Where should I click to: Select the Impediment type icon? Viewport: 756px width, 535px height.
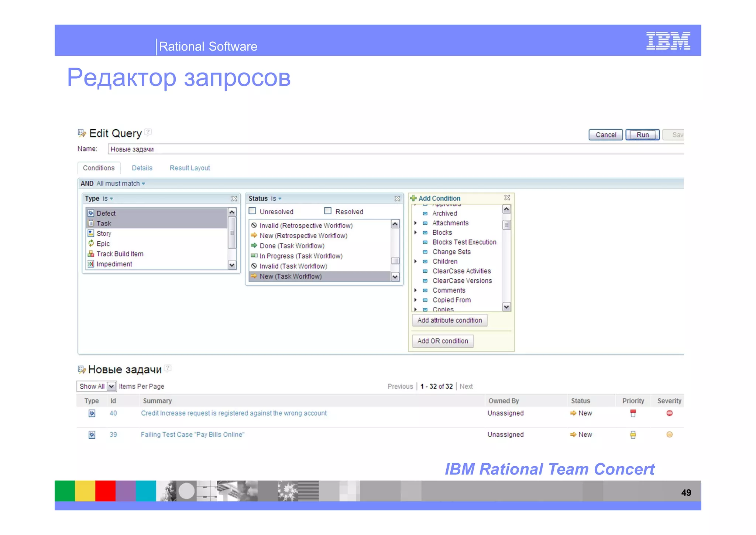(91, 264)
